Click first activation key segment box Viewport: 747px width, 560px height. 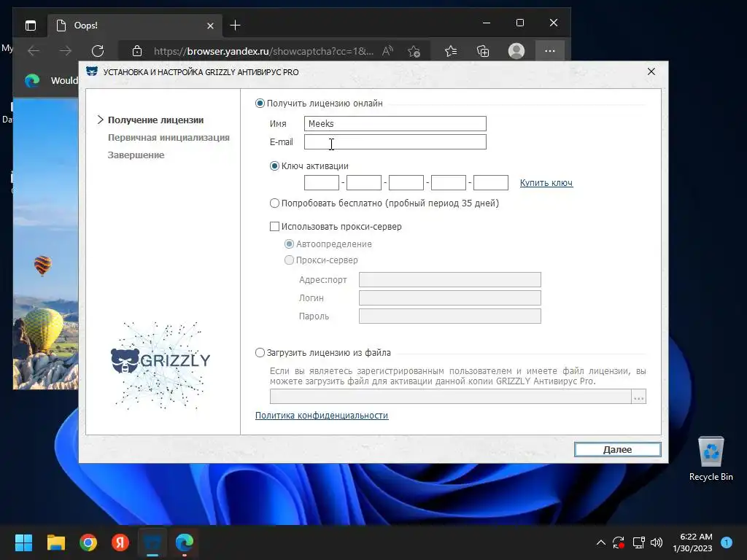pyautogui.click(x=322, y=183)
